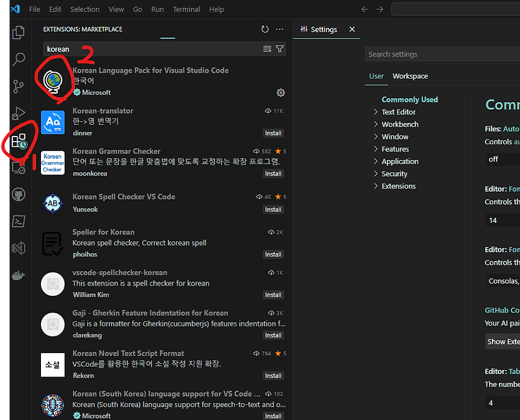Open the Run and Debug view

pyautogui.click(x=19, y=114)
